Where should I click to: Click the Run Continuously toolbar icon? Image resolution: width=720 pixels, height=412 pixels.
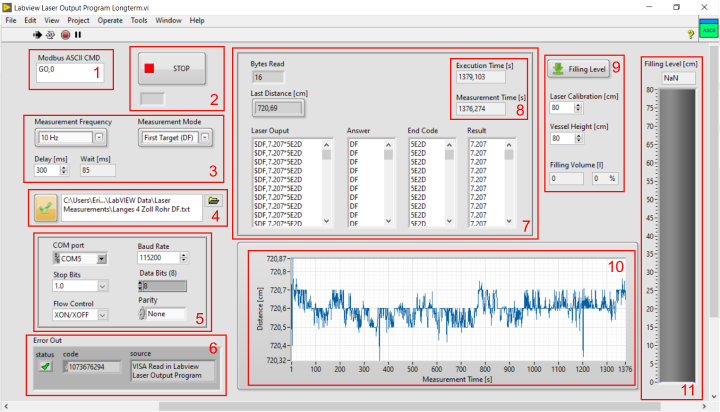coord(52,33)
